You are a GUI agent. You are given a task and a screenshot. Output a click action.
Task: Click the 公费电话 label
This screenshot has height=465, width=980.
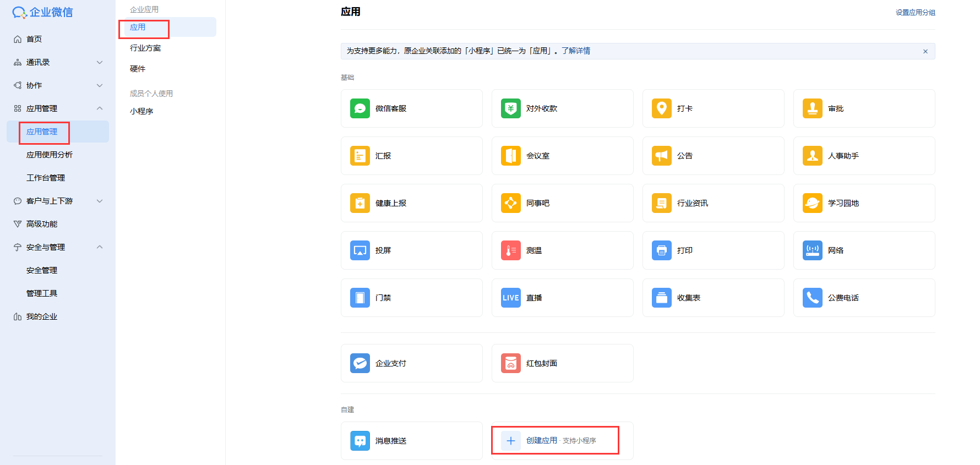(843, 298)
